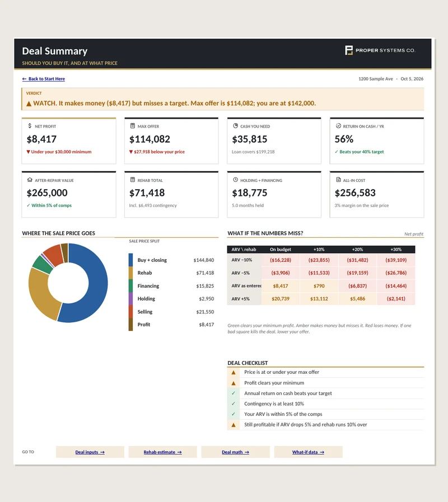448x502 pixels.
Task: Click the +20% column header
Action: click(358, 250)
